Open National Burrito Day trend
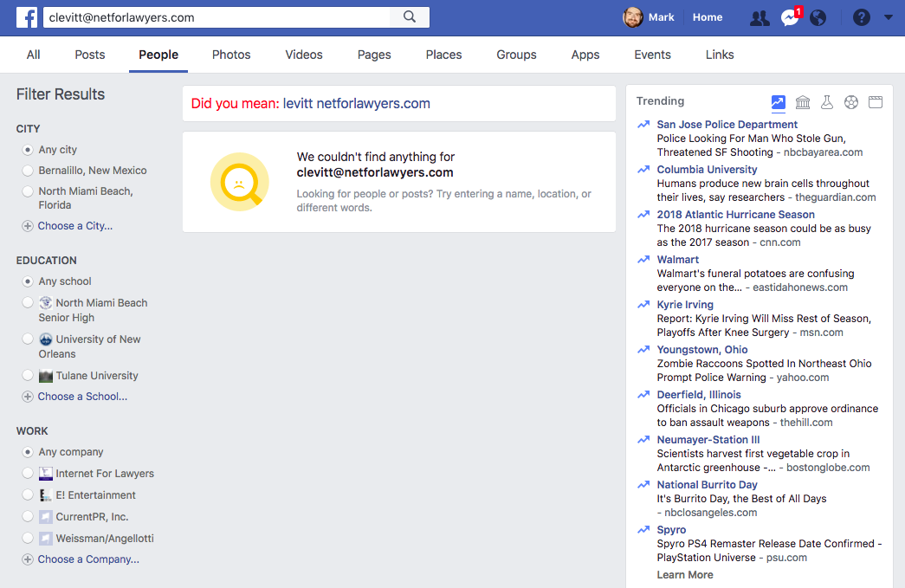 [x=707, y=484]
